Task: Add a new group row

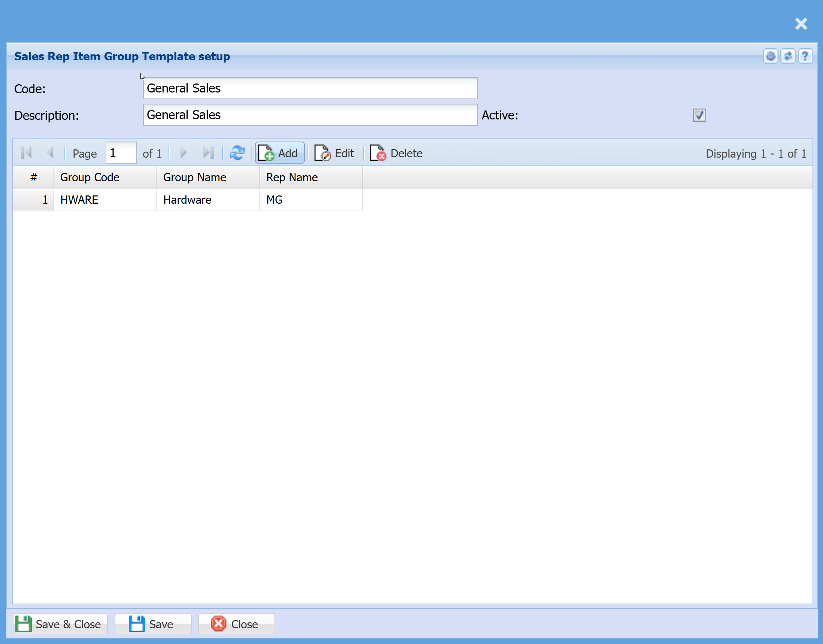Action: click(x=279, y=153)
